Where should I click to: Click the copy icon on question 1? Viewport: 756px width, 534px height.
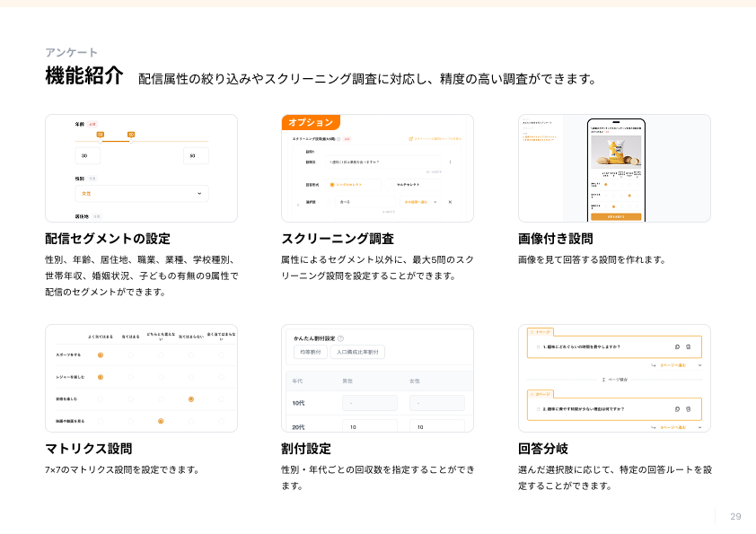click(x=677, y=346)
